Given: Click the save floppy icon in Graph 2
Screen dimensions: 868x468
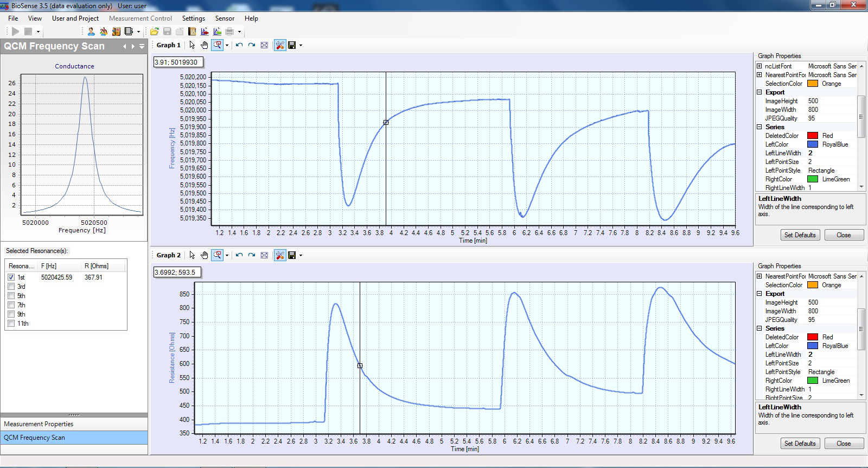Looking at the screenshot, I should (x=292, y=255).
